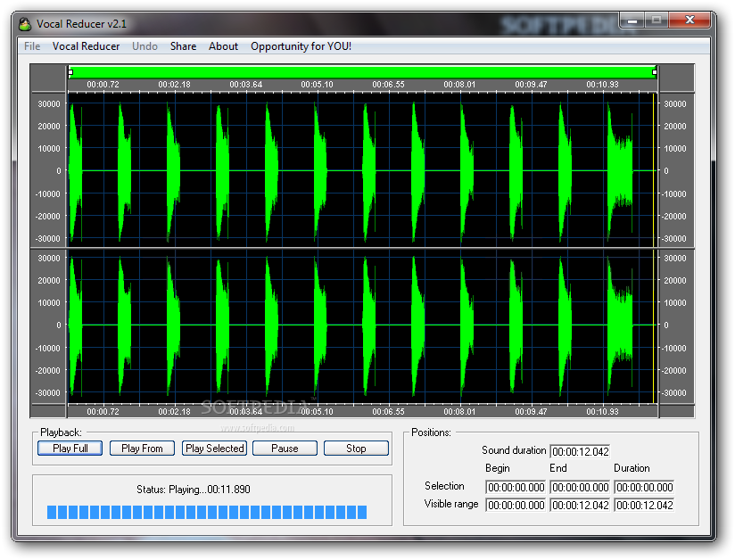Click the first waveform burst in lower channel
This screenshot has height=560, width=735.
tap(75, 325)
